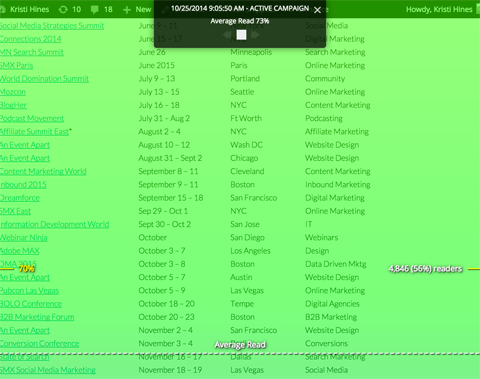Go to next snapshot with right arrow
Image resolution: width=480 pixels, height=379 pixels.
pos(255,35)
